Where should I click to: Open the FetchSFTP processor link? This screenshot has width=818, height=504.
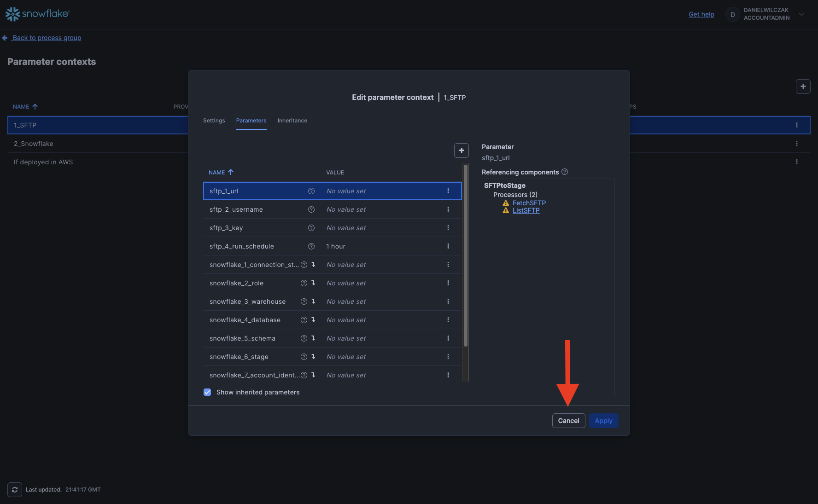(x=529, y=203)
